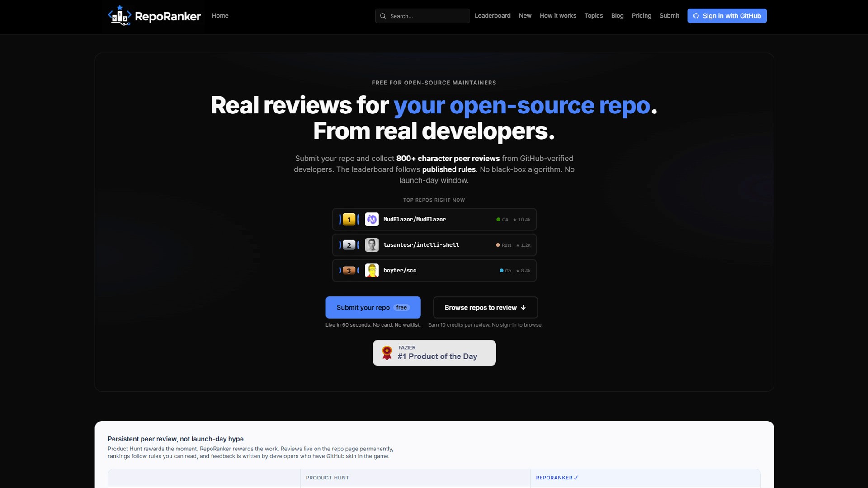Click the boyter avatar image
868x488 pixels.
pos(372,271)
